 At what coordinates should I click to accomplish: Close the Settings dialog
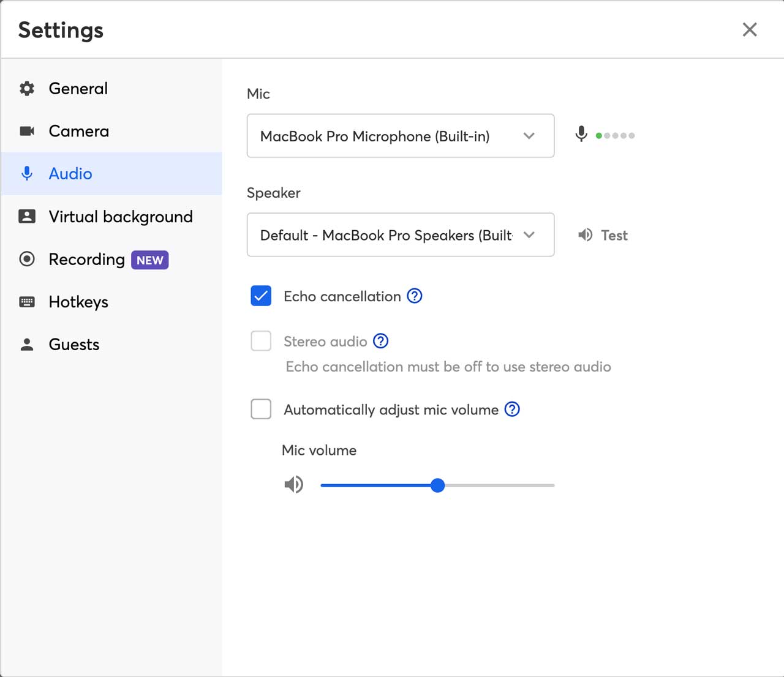pos(750,29)
